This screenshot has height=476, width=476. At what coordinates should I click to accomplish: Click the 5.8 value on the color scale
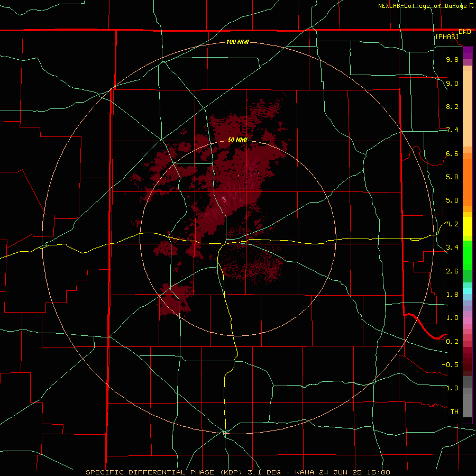pyautogui.click(x=452, y=177)
